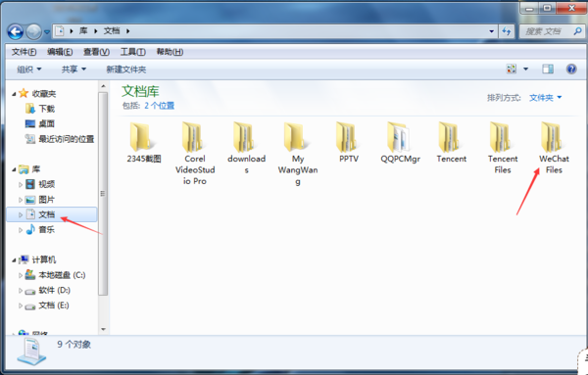Open the 排列方式 文件夹 dropdown
588x375 pixels.
pyautogui.click(x=545, y=98)
